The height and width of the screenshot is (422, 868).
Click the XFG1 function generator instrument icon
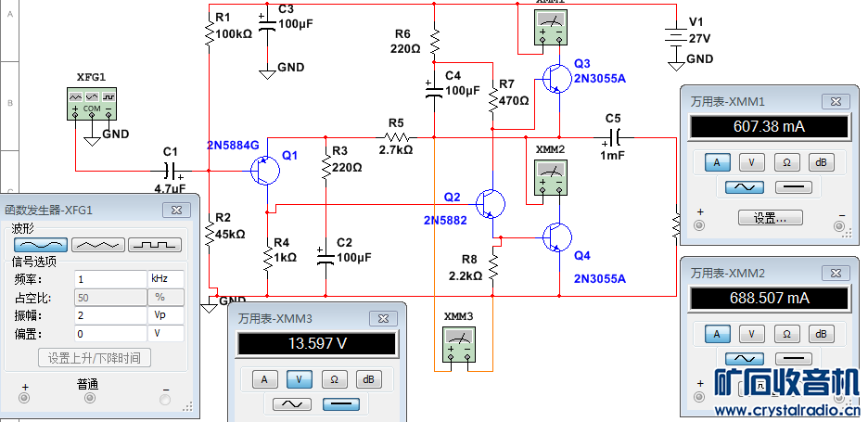[x=92, y=104]
